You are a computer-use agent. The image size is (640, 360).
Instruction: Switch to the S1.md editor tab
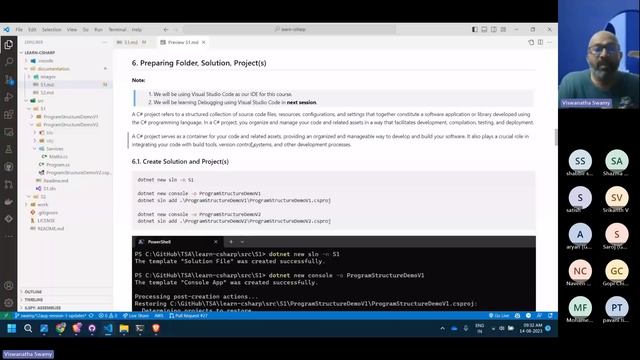(131, 42)
